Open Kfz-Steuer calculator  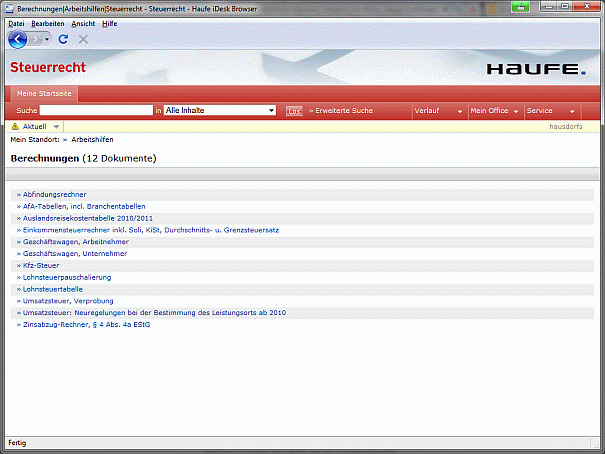point(41,265)
